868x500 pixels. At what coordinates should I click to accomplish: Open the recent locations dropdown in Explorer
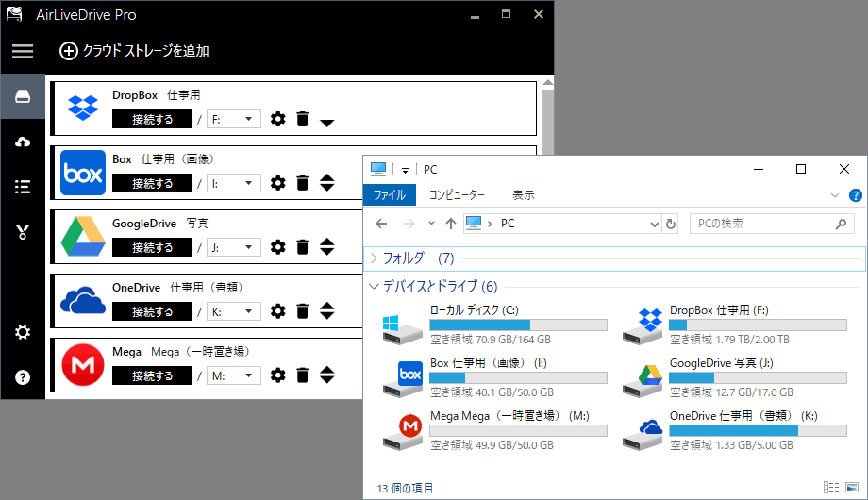tap(431, 224)
